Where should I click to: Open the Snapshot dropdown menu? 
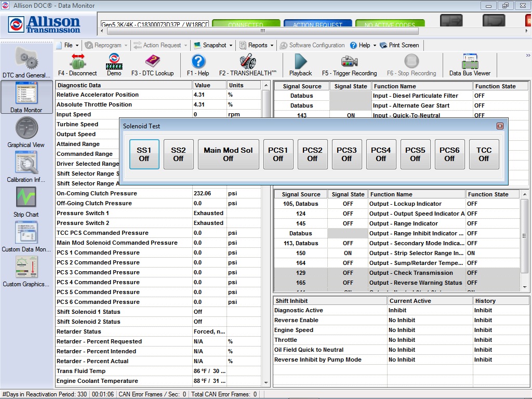pos(212,45)
